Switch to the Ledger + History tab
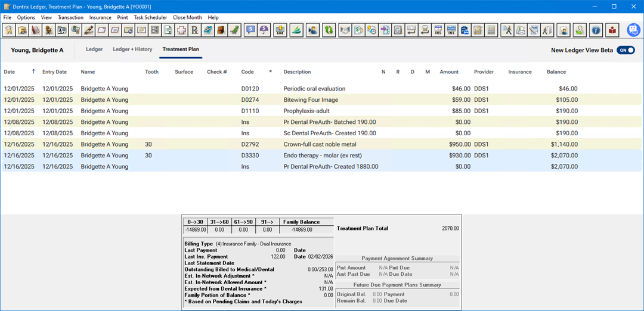The image size is (644, 311). point(132,49)
